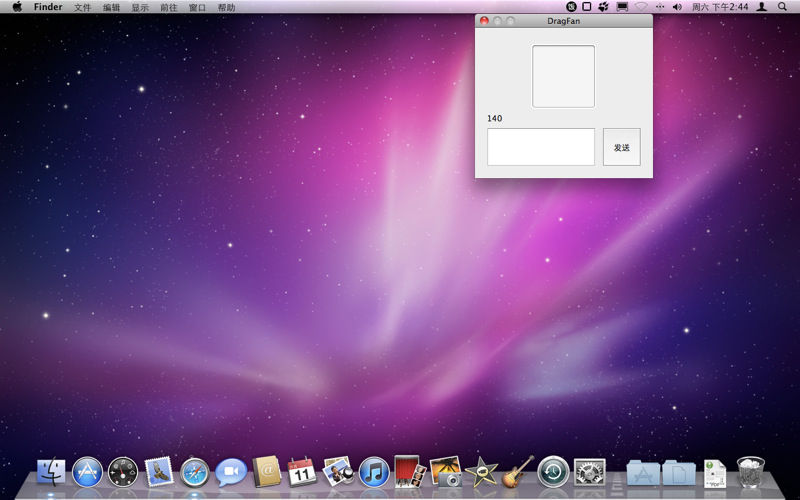800x500 pixels.
Task: Open Time Machine from the Dock
Action: [x=553, y=472]
